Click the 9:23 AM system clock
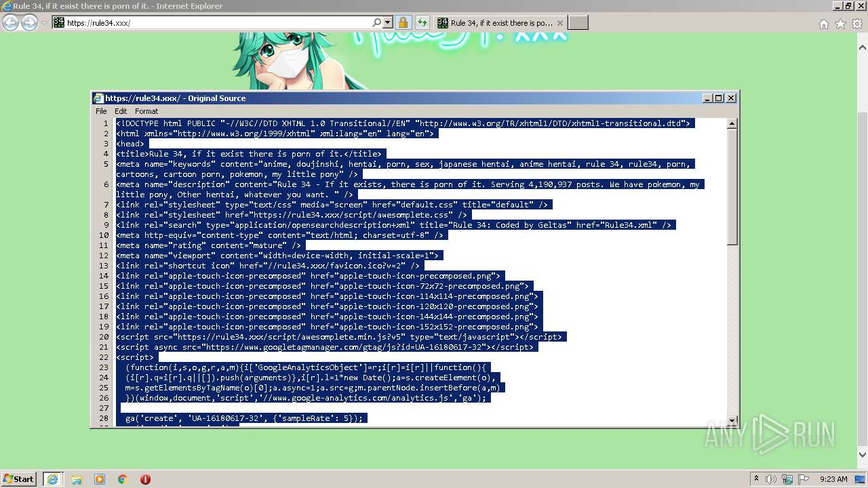 tap(833, 479)
